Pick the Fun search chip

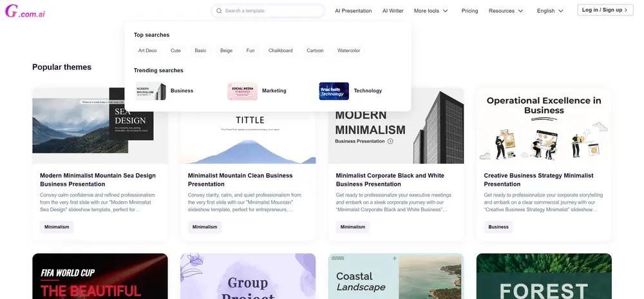(251, 50)
